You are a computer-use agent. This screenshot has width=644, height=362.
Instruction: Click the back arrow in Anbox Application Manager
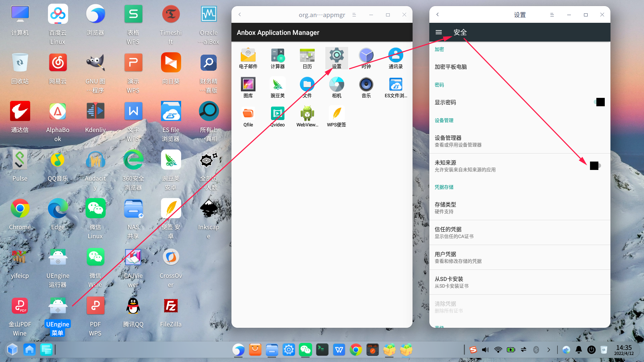point(239,14)
